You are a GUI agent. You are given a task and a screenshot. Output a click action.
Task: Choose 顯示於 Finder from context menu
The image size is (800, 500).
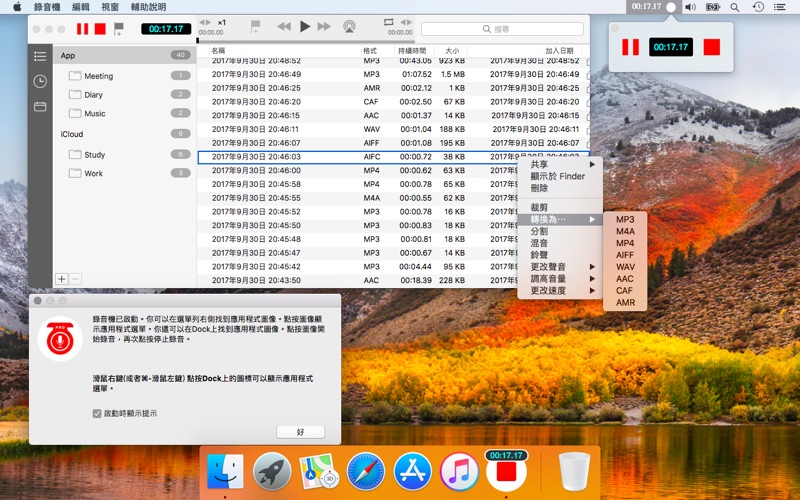click(x=560, y=176)
